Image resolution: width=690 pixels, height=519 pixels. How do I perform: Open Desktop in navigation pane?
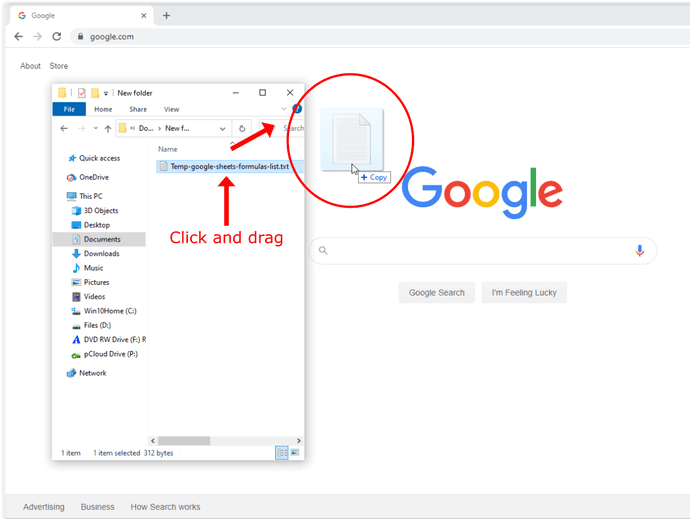pos(97,225)
